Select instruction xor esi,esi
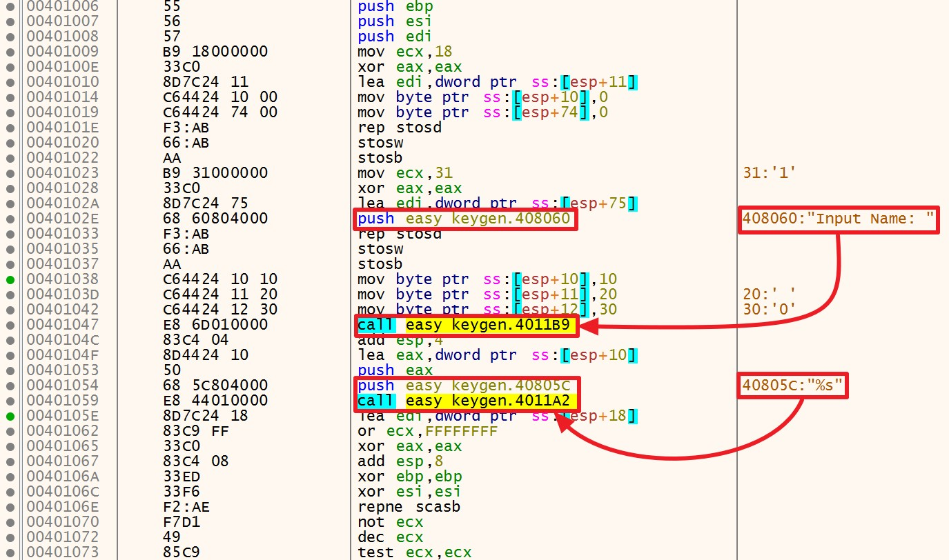This screenshot has height=560, width=949. pos(410,492)
